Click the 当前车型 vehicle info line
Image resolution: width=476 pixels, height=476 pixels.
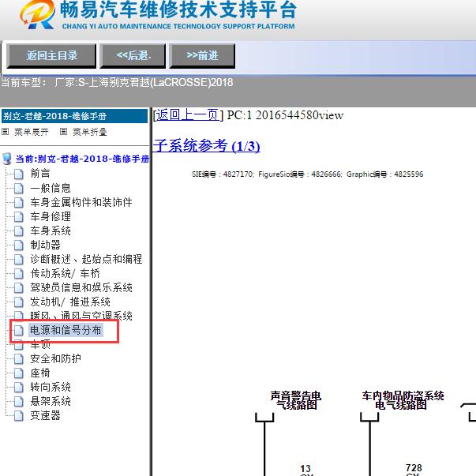click(x=117, y=82)
